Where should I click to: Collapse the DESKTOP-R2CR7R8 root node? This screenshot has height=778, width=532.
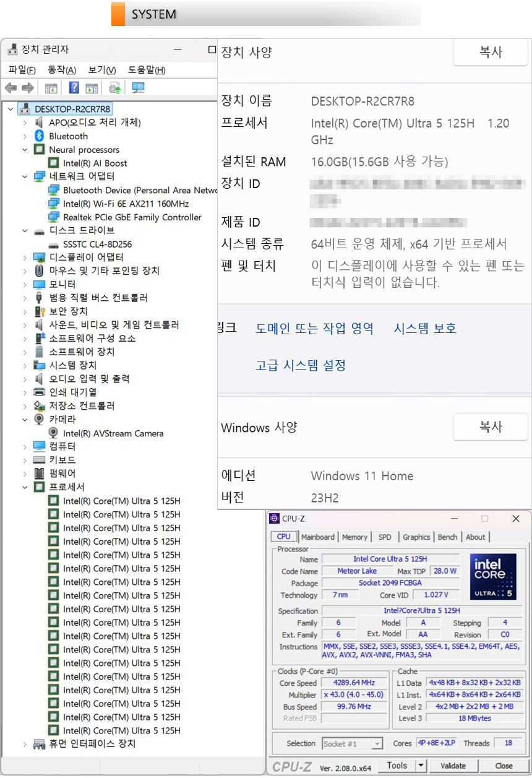[x=11, y=109]
